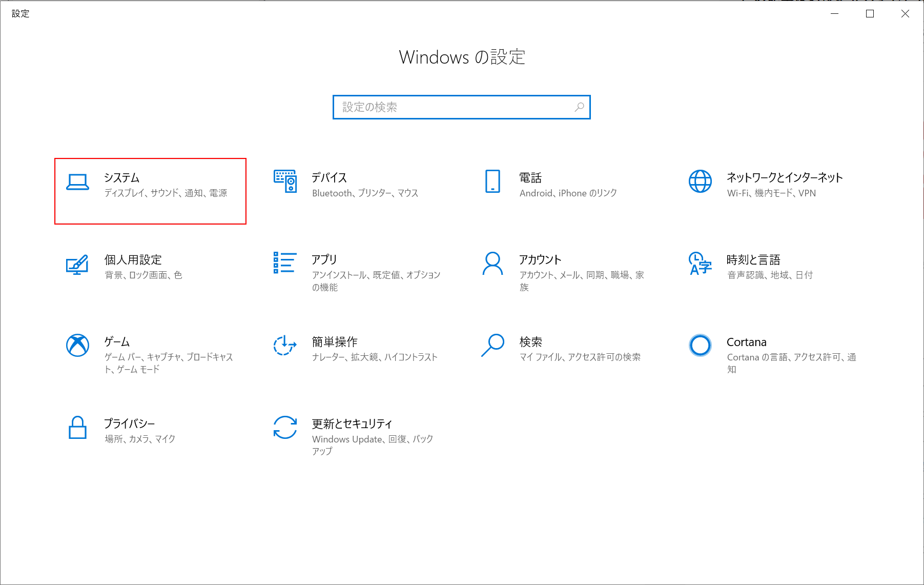Click the 時刻と言語 clock-letter icon
The image size is (924, 585).
(x=700, y=264)
